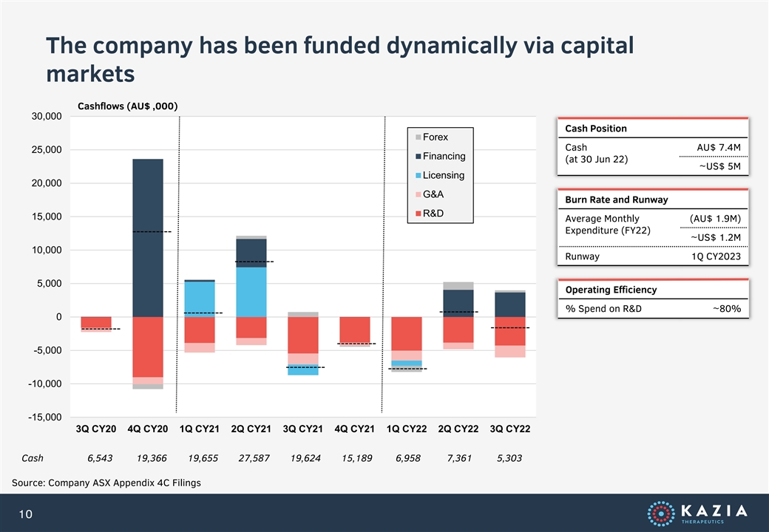Click the source note about ASX Appendix 4C
This screenshot has width=769, height=532.
click(106, 482)
